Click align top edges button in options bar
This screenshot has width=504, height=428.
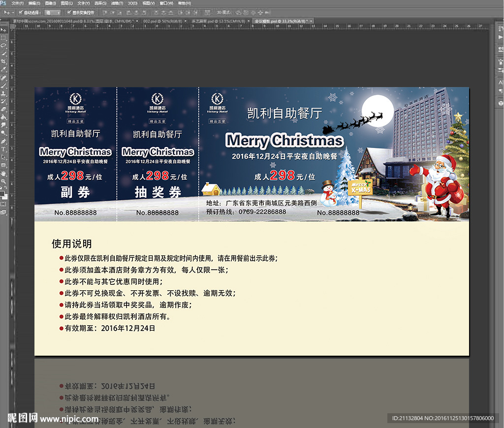pyautogui.click(x=104, y=12)
